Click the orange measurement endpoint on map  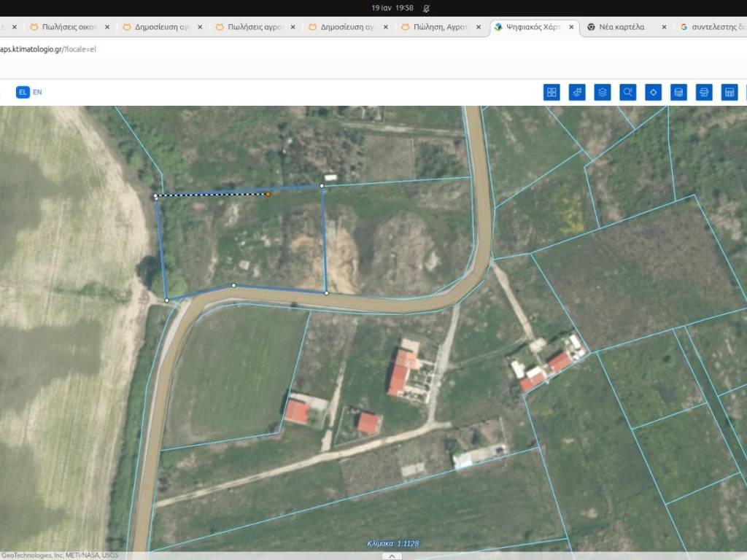tap(268, 194)
